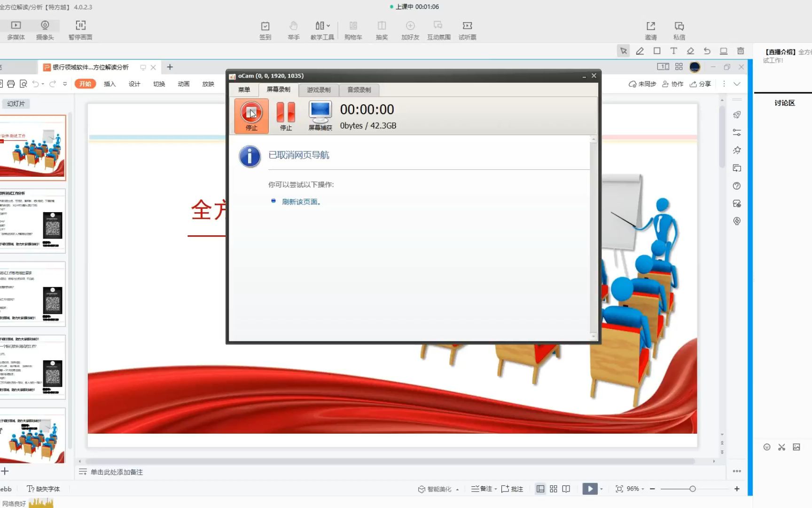This screenshot has height=508, width=812.
Task: Select the pointer arrow annotation tool
Action: coord(624,51)
